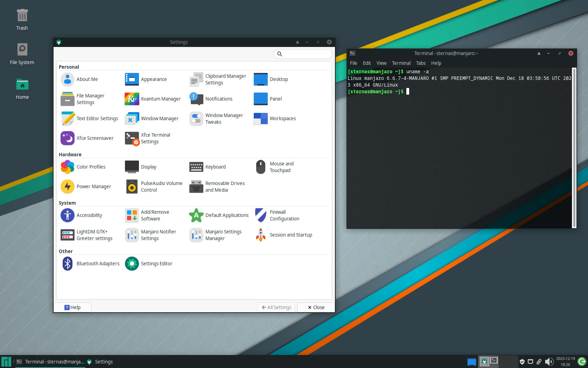Click the panel clock showing 18:26
The width and height of the screenshot is (588, 368).
565,362
